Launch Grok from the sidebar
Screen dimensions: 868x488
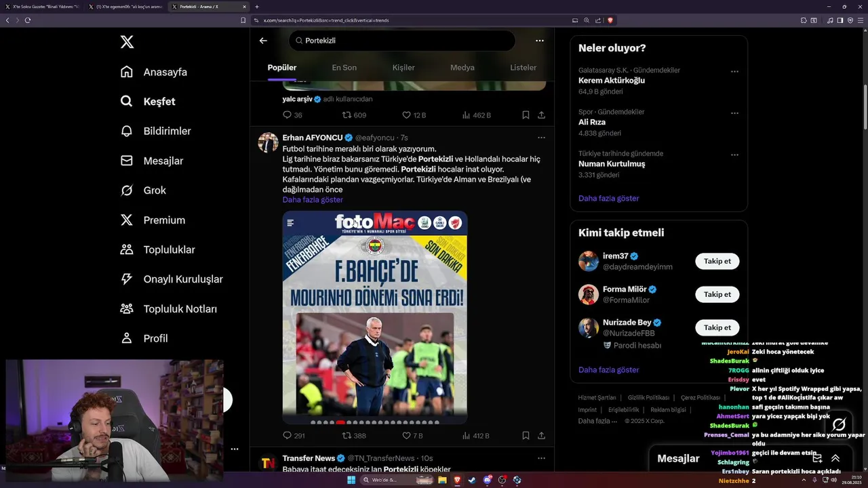coord(142,190)
